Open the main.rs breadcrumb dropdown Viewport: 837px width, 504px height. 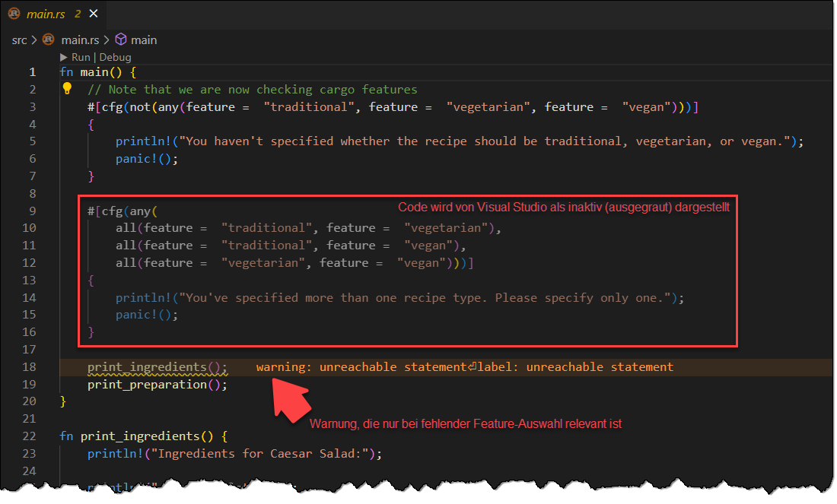(x=79, y=40)
